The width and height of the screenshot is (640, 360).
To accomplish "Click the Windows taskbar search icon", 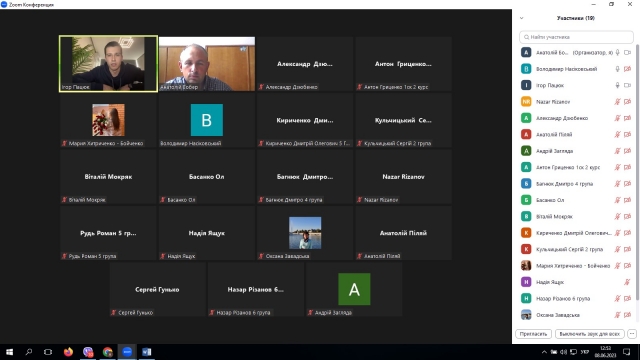I will (29, 352).
